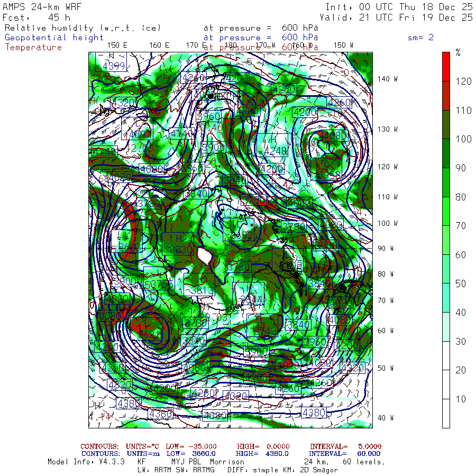476x476 pixels.
Task: Click the black 'at pressure = 600 hPa' text
Action: coord(261,28)
